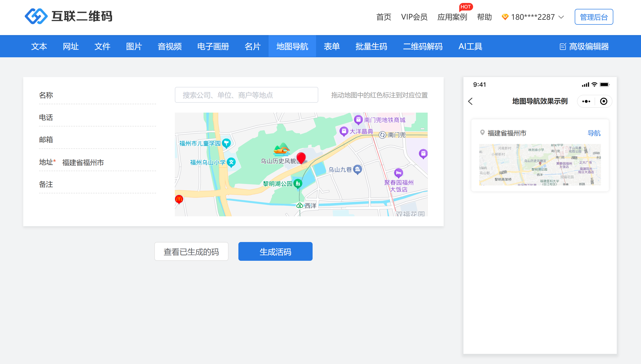Click the location search input field
The image size is (641, 364).
tap(246, 95)
